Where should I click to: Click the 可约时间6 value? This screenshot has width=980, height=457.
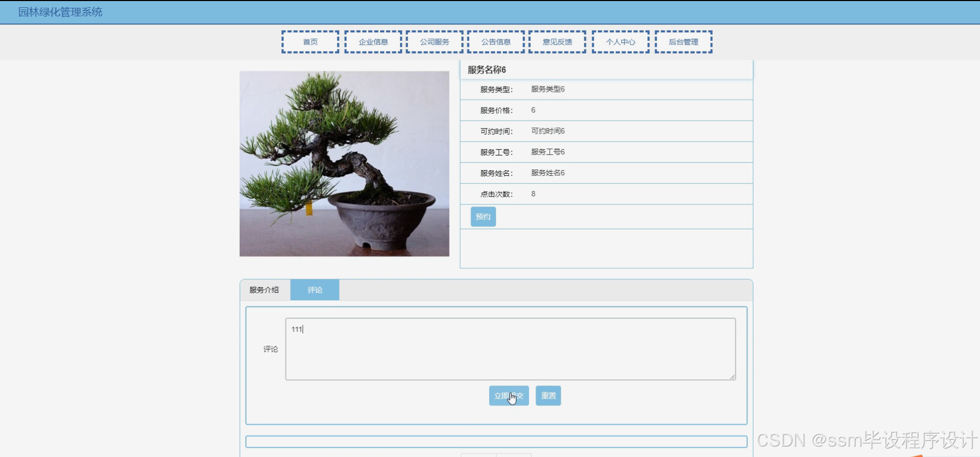(548, 131)
